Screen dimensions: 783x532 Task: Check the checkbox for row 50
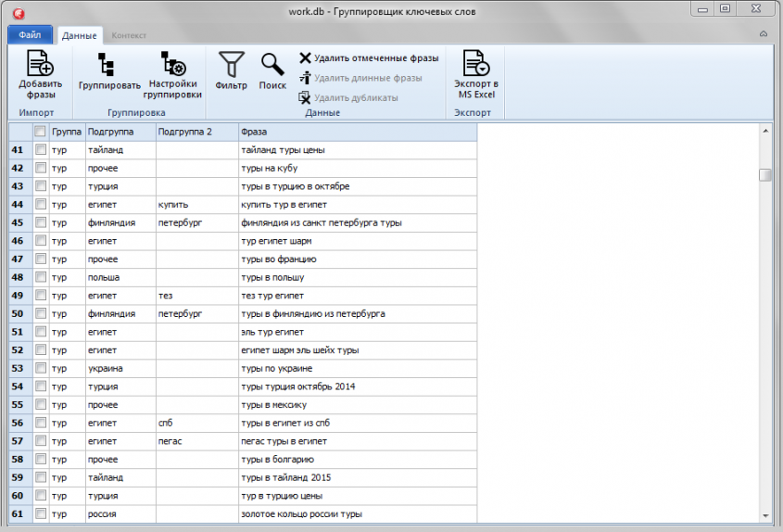click(x=40, y=313)
